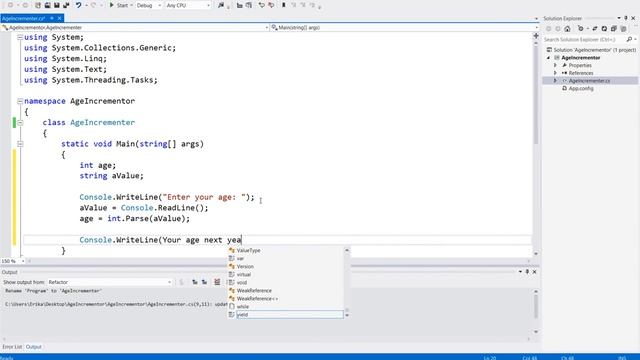The height and width of the screenshot is (360, 640).
Task: Choose WeakReference from the IntelliSense list
Action: [285, 291]
